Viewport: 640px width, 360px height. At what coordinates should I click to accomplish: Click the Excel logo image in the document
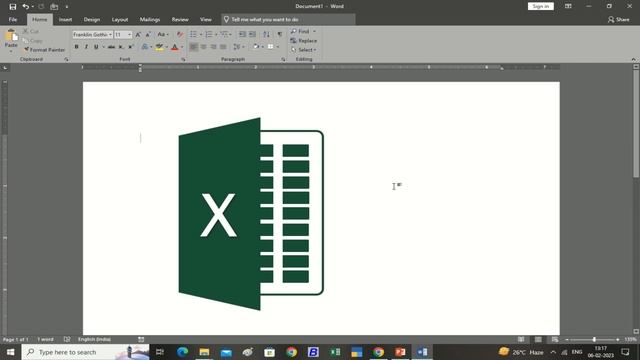pos(251,214)
